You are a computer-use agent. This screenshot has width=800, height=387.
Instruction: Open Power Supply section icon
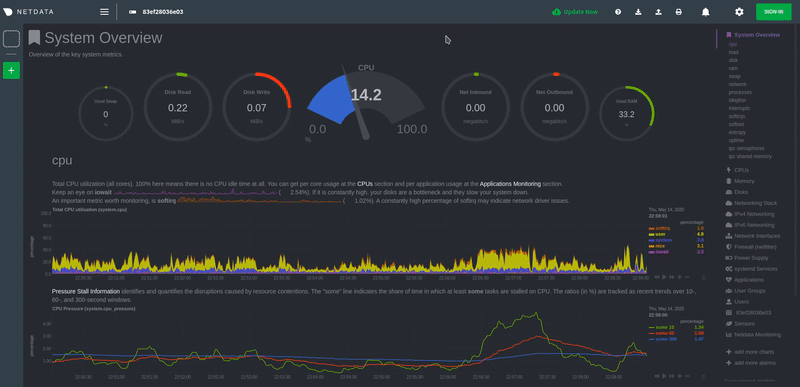[729, 258]
